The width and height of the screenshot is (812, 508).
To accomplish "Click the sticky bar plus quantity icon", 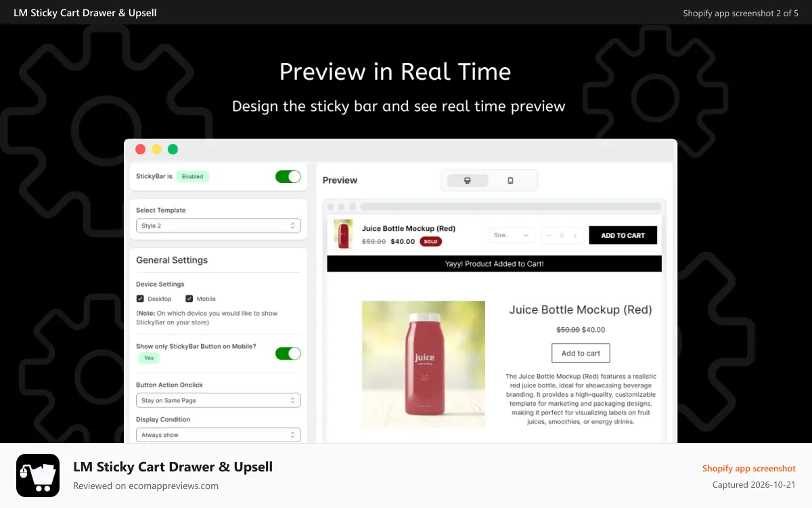I will (x=575, y=236).
